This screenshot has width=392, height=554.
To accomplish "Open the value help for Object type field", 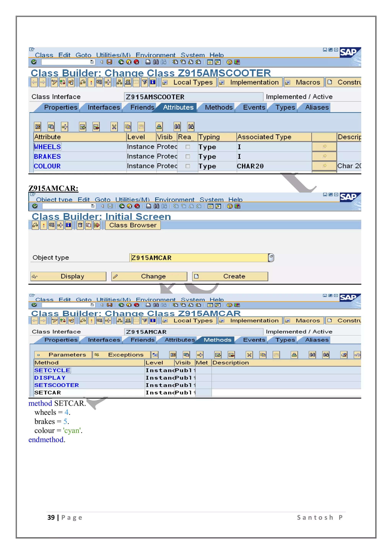I will [x=271, y=258].
